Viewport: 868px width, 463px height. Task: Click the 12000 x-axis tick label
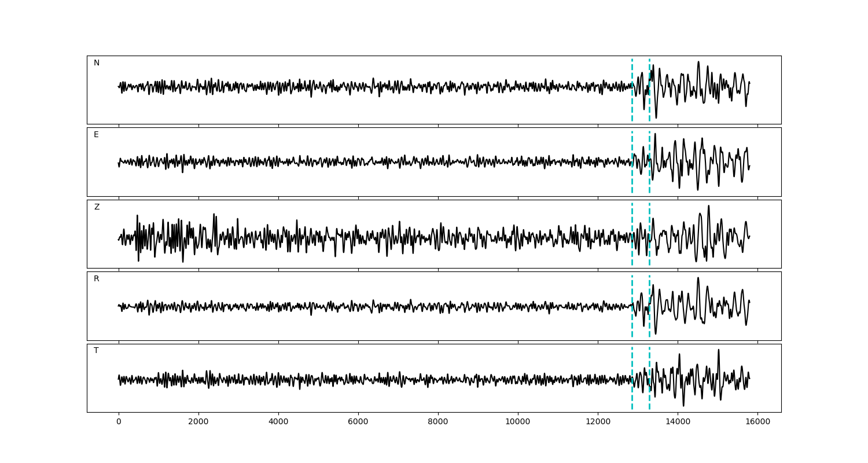pyautogui.click(x=598, y=422)
